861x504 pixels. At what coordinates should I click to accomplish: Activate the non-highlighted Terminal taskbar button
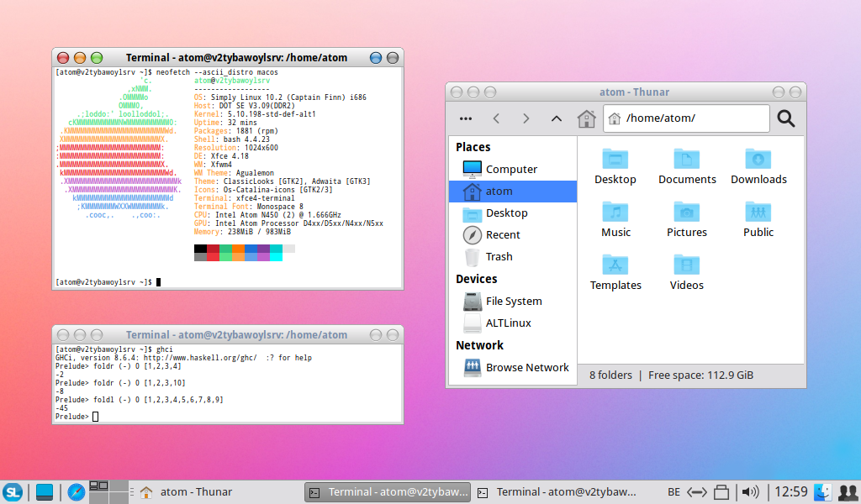click(x=557, y=492)
